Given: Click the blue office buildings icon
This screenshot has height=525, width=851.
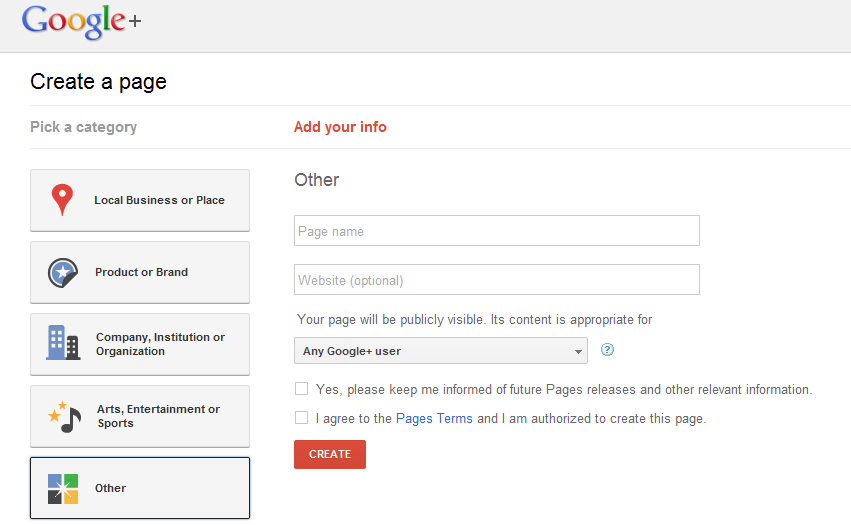Looking at the screenshot, I should click(x=63, y=343).
